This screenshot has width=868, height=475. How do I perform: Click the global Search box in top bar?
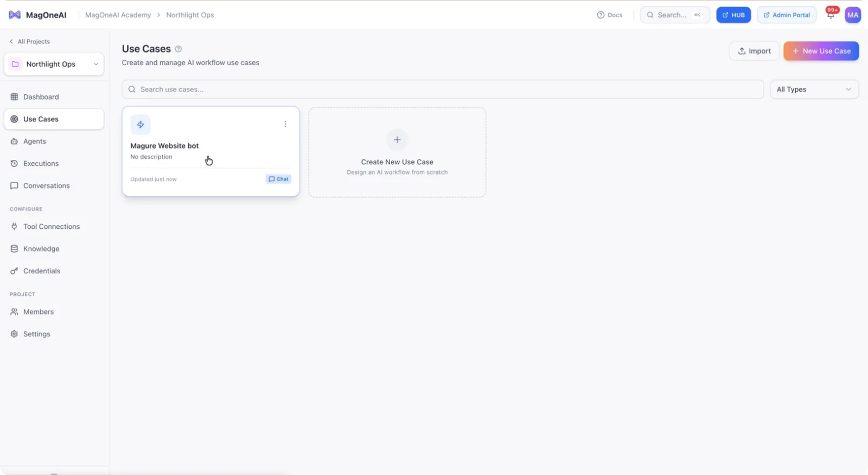point(675,15)
